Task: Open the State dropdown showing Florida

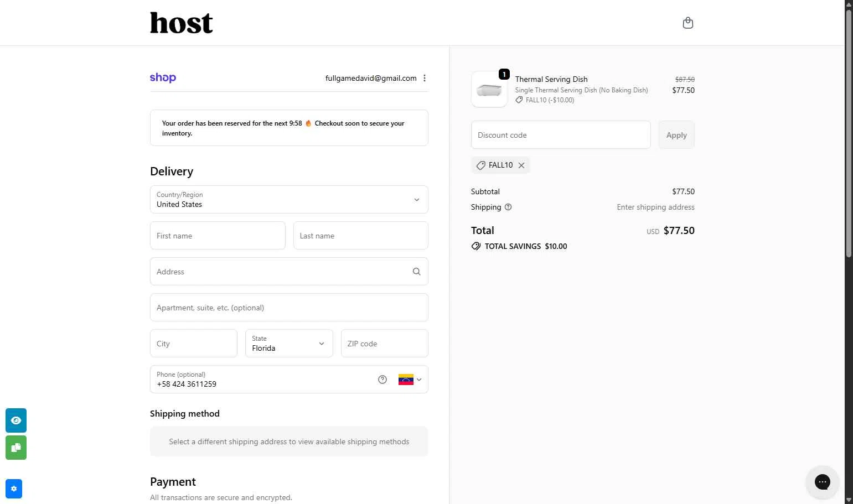Action: pos(289,344)
